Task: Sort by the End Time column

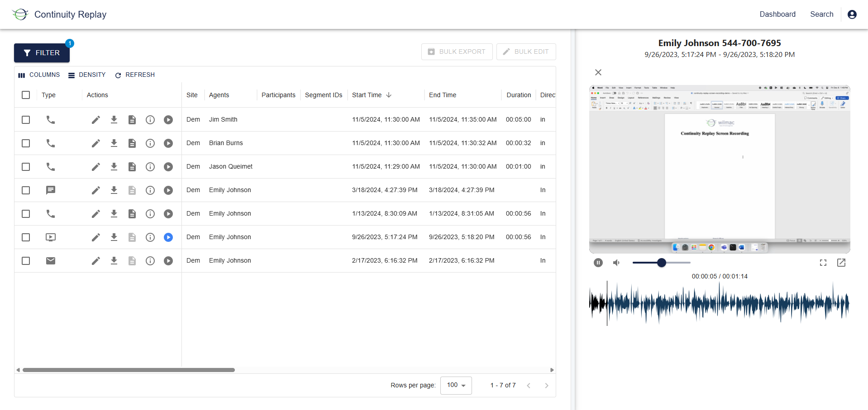Action: [443, 95]
